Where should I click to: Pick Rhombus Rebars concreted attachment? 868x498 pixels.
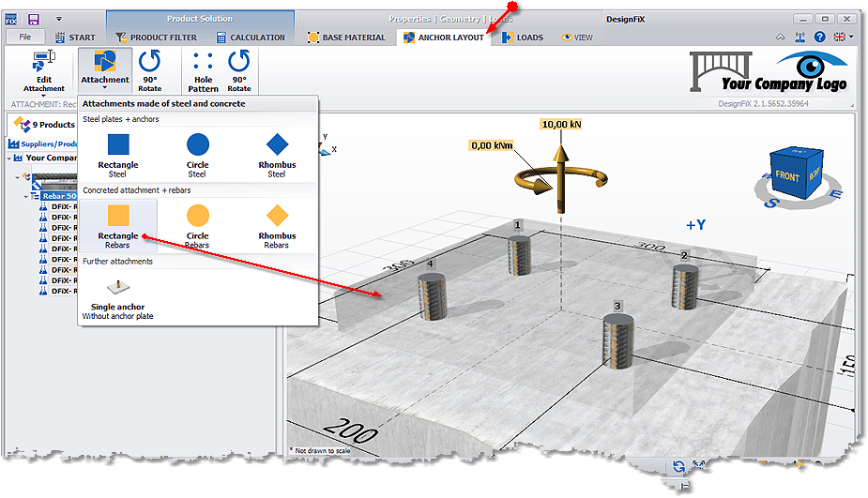tap(277, 226)
